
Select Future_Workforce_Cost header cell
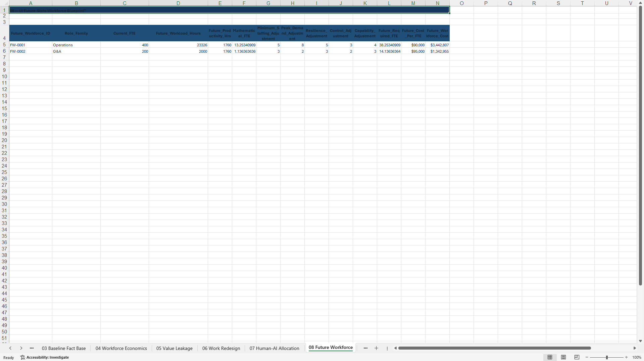click(437, 33)
